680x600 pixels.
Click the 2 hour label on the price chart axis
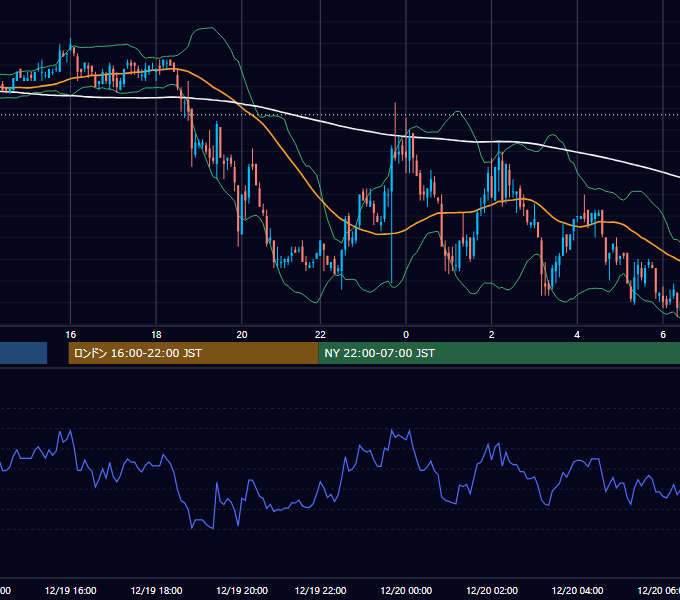click(x=491, y=334)
